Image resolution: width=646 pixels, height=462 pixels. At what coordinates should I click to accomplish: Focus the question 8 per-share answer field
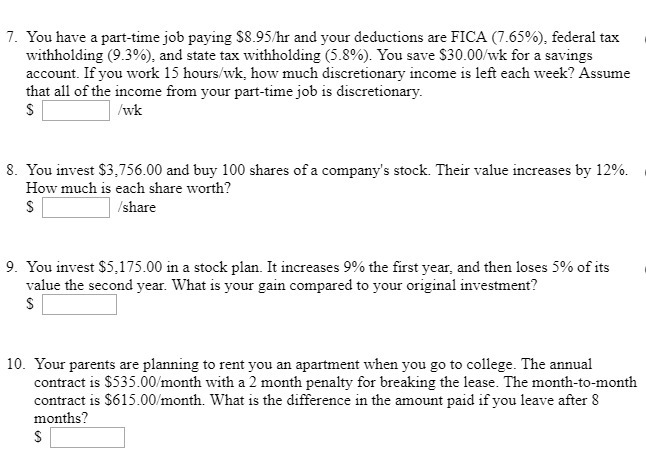76,207
